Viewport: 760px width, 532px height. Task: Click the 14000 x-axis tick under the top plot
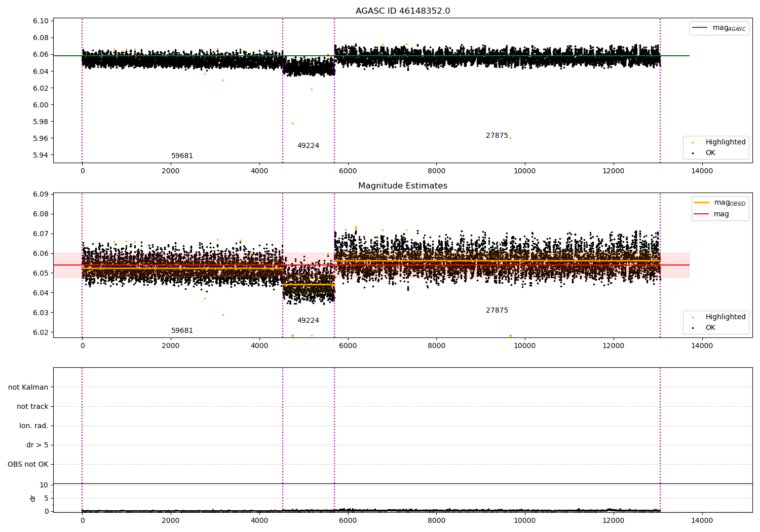click(x=702, y=171)
